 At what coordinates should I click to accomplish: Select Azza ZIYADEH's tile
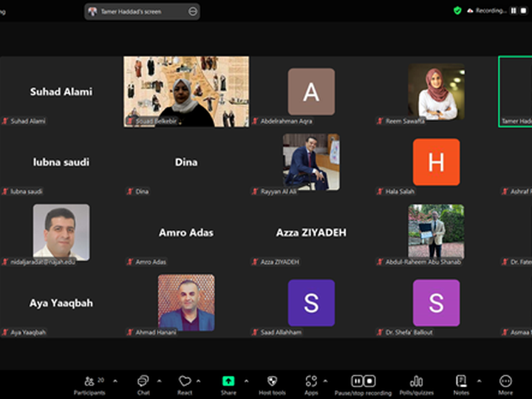pos(311,233)
